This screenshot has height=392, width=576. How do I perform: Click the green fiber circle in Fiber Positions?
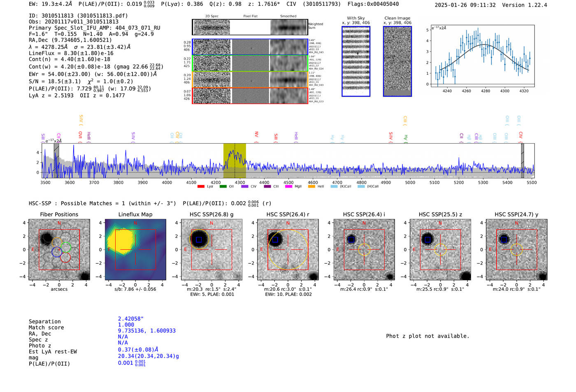point(65,247)
